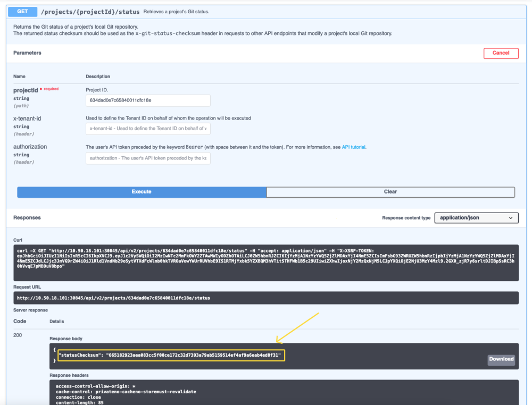Viewport: 532px width, 405px height.
Task: Cancel the try-it-out mode
Action: pyautogui.click(x=501, y=53)
